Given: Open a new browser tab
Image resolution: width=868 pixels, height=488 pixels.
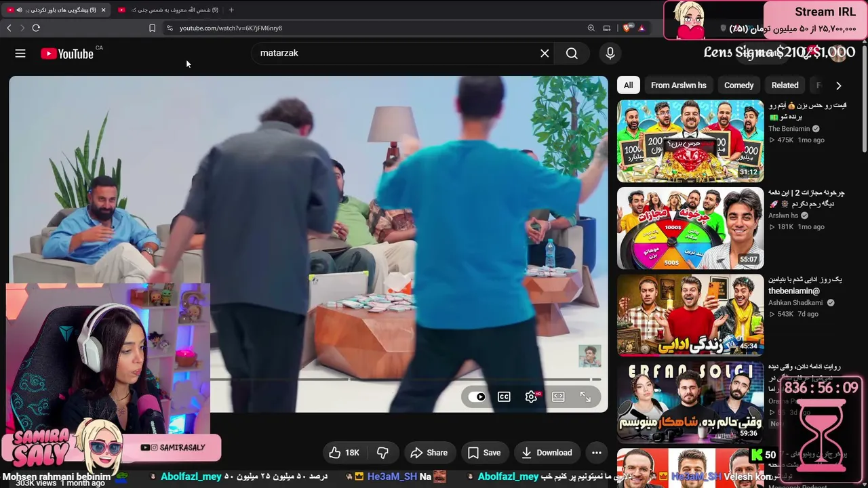Looking at the screenshot, I should pos(231,10).
